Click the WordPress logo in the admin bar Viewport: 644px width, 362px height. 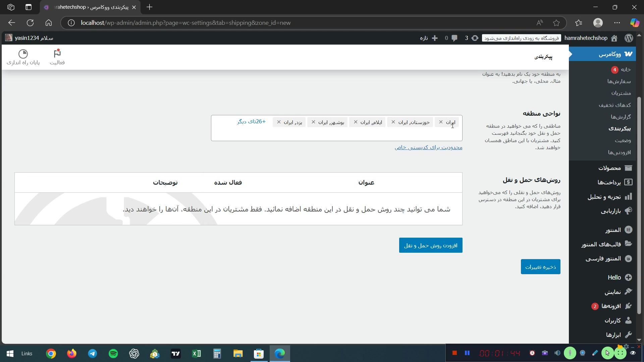pyautogui.click(x=629, y=38)
